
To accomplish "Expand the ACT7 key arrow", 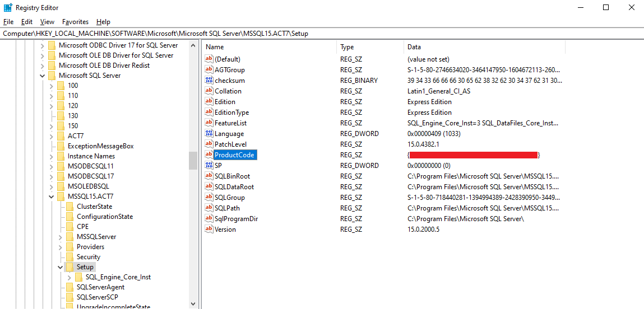I will click(x=52, y=136).
